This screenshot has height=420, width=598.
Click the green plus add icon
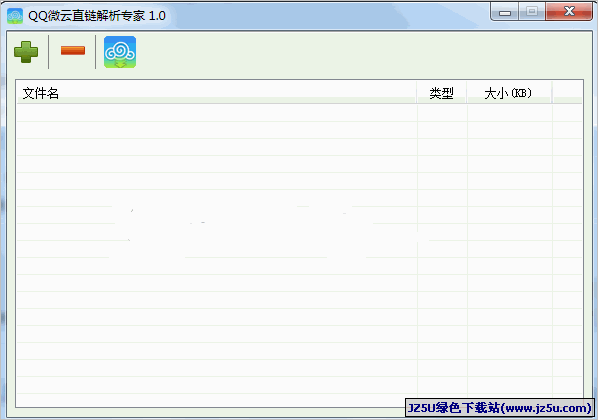(26, 52)
